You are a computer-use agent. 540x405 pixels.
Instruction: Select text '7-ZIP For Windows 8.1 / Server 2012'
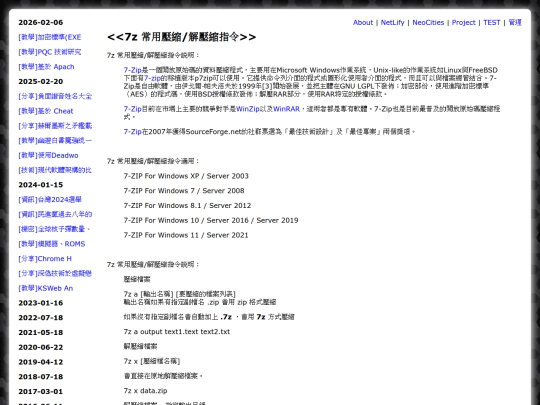point(187,206)
